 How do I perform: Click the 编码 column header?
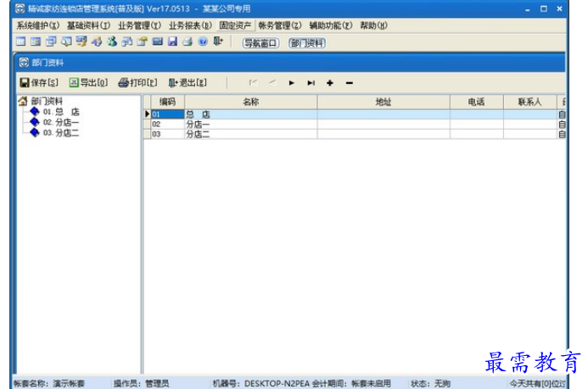(168, 102)
